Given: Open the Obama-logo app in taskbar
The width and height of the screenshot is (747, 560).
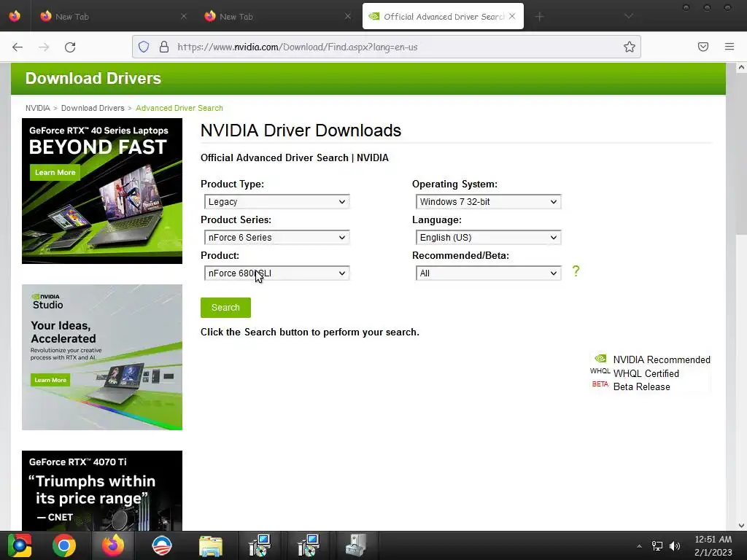Looking at the screenshot, I should click(x=162, y=545).
